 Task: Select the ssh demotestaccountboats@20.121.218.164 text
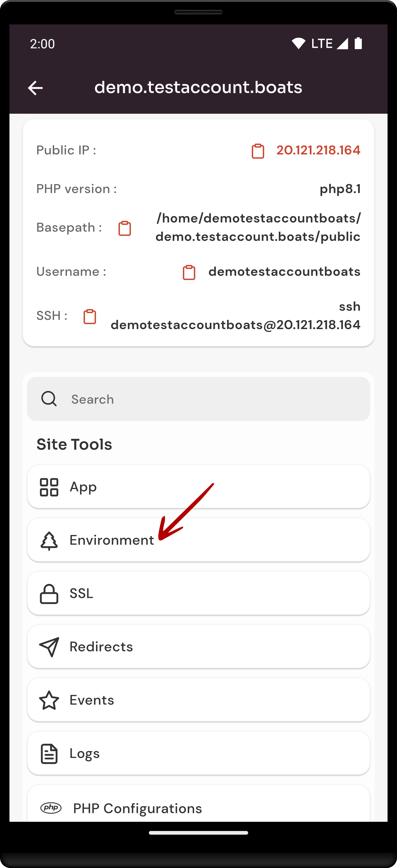coord(236,316)
